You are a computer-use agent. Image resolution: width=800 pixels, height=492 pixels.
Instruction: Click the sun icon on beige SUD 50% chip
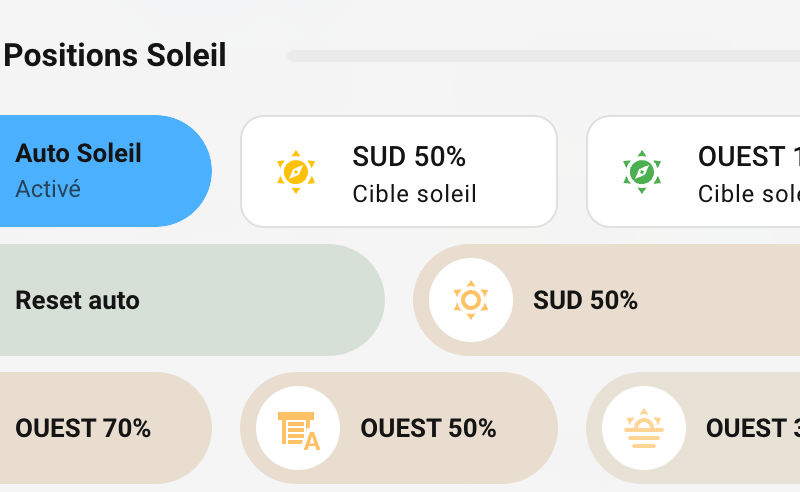point(471,300)
